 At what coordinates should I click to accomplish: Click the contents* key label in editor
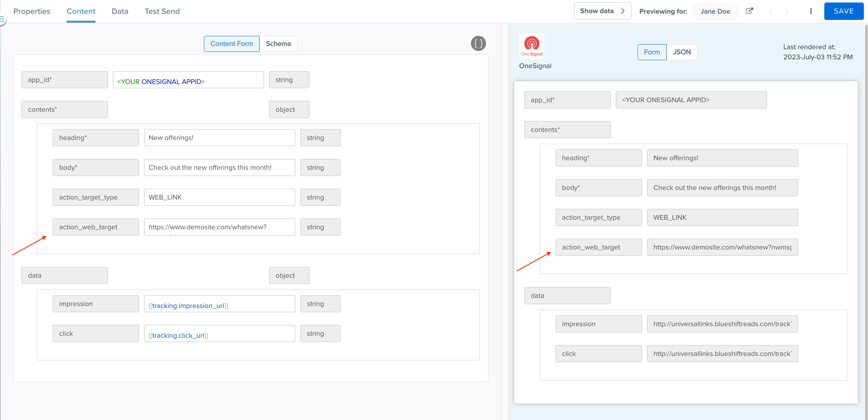(x=65, y=109)
